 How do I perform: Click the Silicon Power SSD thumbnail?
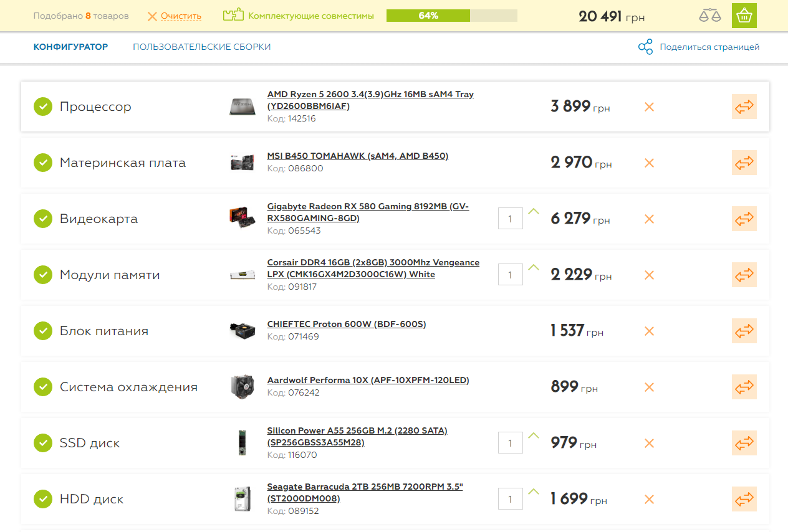[x=242, y=443]
